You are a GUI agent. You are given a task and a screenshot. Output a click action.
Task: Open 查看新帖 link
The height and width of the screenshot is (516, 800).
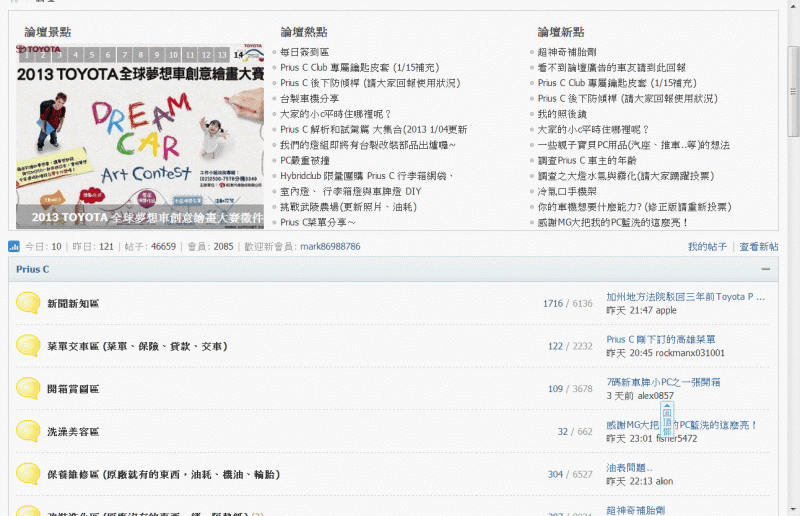[759, 247]
